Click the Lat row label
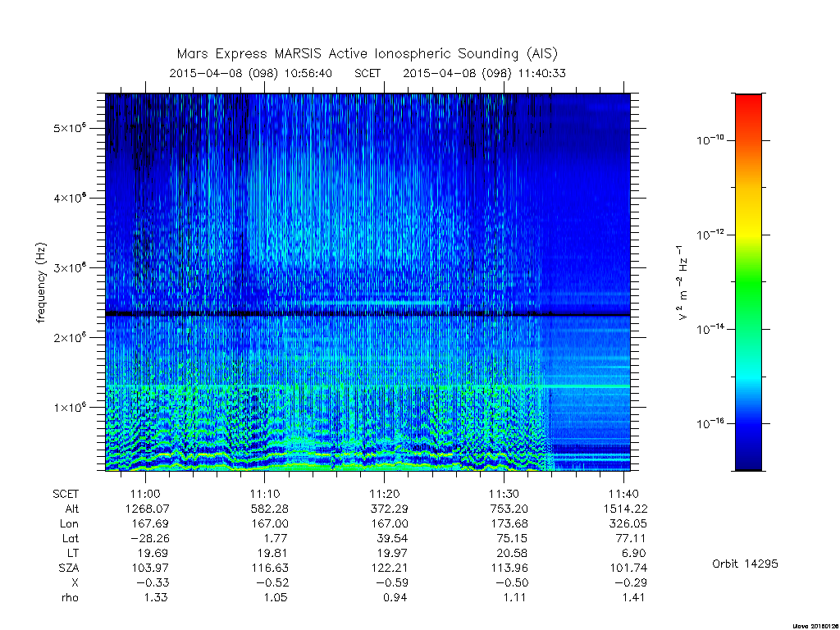 coord(70,538)
